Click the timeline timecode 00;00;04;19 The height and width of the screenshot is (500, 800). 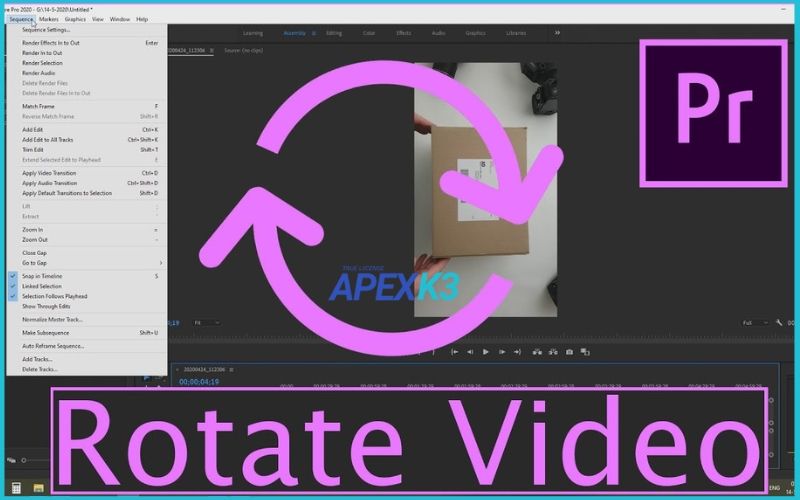click(199, 382)
